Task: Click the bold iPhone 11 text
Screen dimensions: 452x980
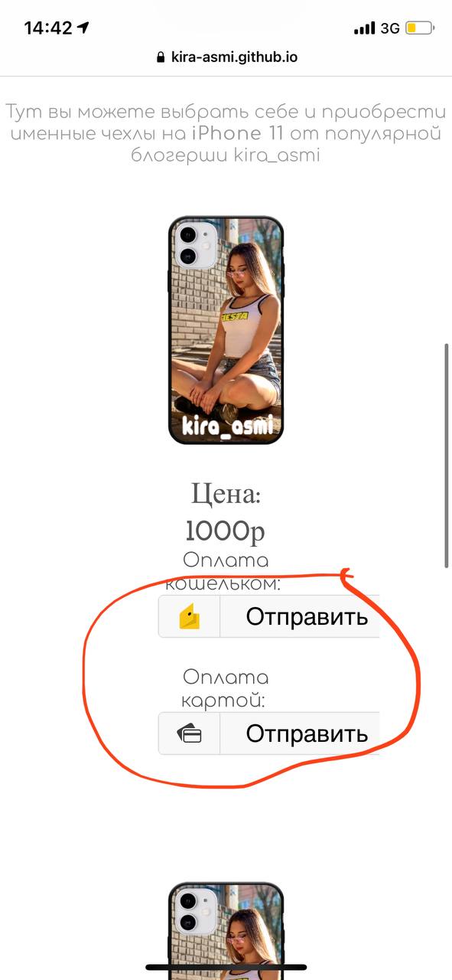Action: (238, 134)
